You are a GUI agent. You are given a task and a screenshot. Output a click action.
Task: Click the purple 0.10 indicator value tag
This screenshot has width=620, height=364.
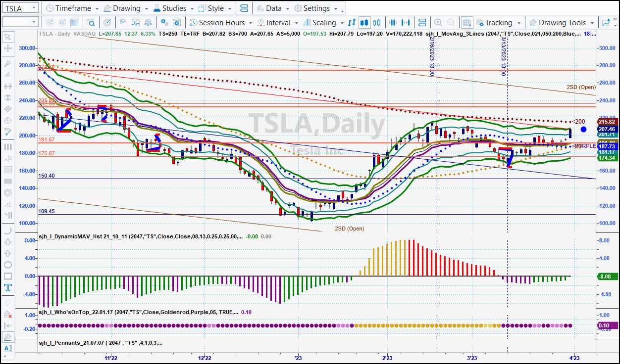(607, 325)
